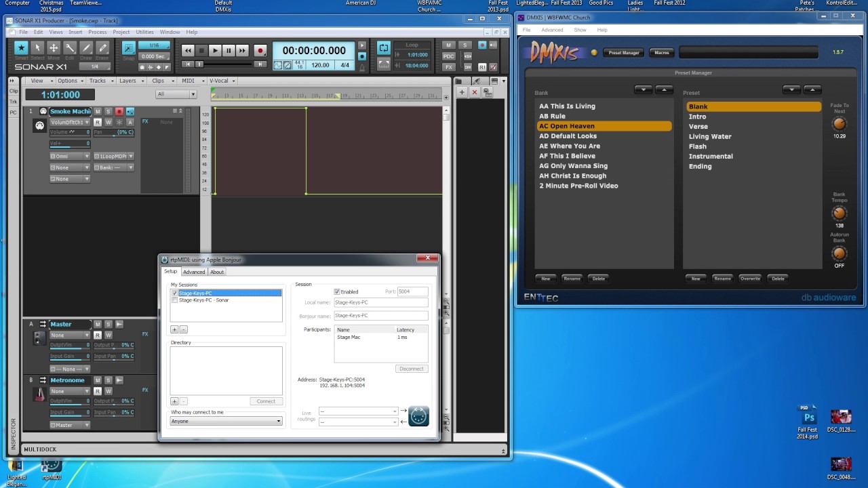The width and height of the screenshot is (868, 488).
Task: Click the Rewind transport button
Action: (188, 50)
